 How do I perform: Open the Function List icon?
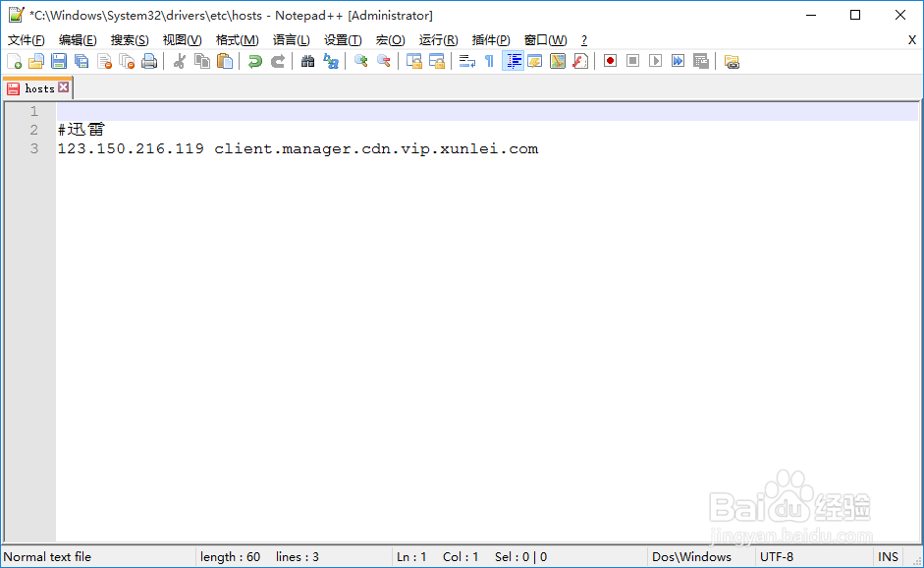tap(580, 61)
